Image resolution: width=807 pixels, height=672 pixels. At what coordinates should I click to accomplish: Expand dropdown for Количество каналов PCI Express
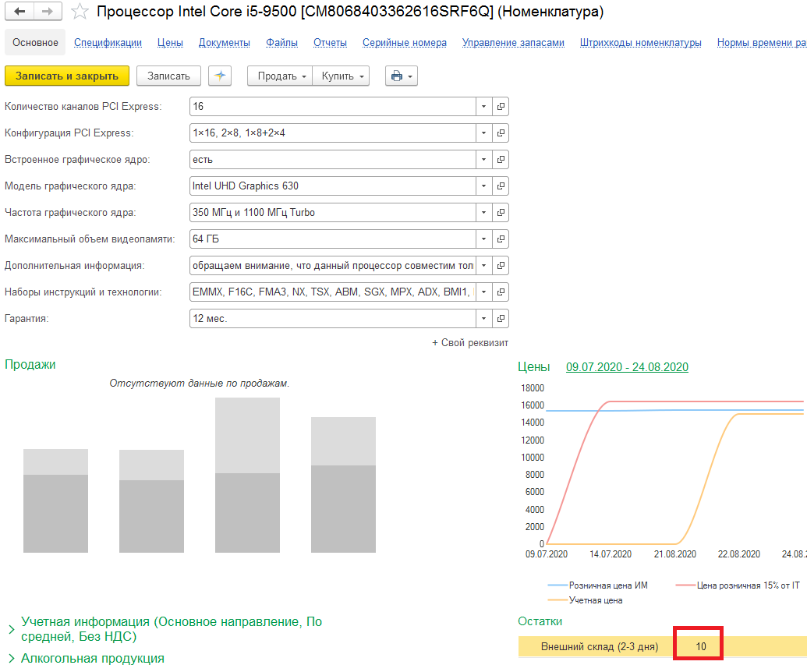click(483, 107)
